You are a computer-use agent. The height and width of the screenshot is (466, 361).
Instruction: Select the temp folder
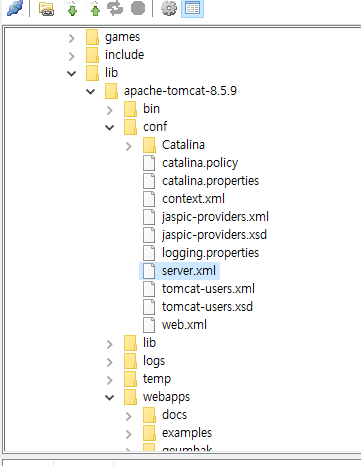click(157, 379)
